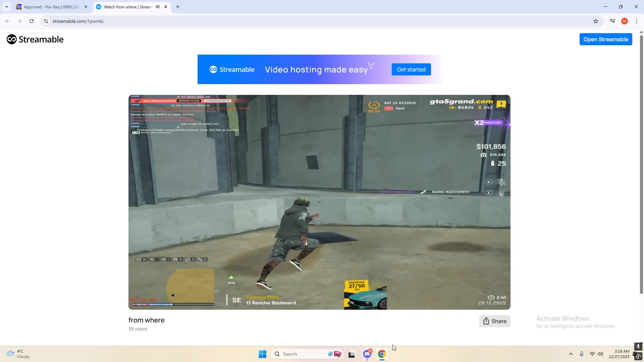Share the video using Share button

(495, 321)
